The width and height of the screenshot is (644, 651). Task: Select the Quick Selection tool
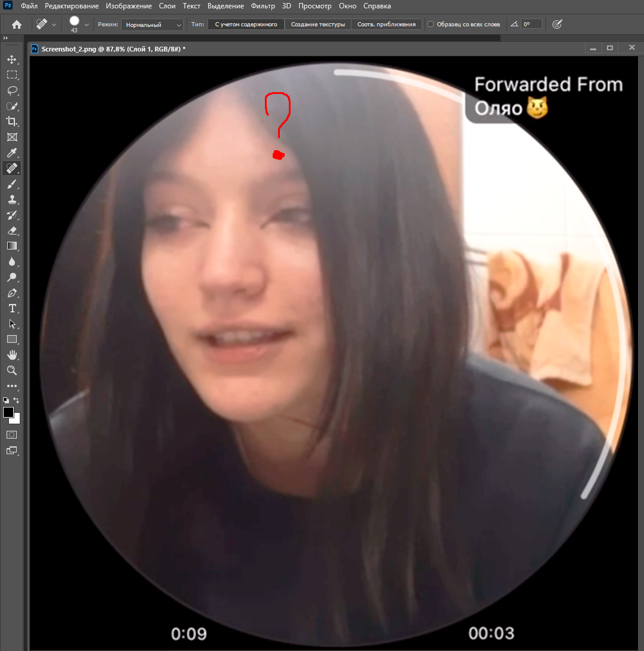11,106
